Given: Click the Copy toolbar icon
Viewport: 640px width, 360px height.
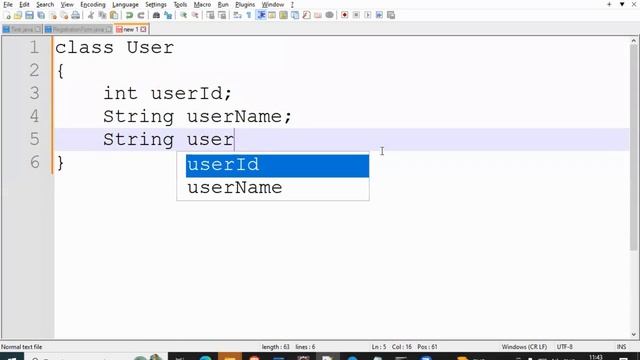Looking at the screenshot, I should 102,16.
